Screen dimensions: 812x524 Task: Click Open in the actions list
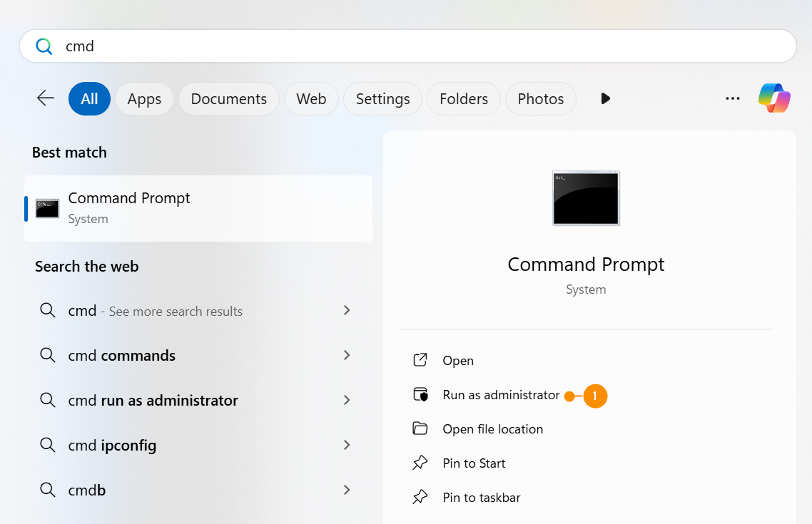tap(457, 361)
